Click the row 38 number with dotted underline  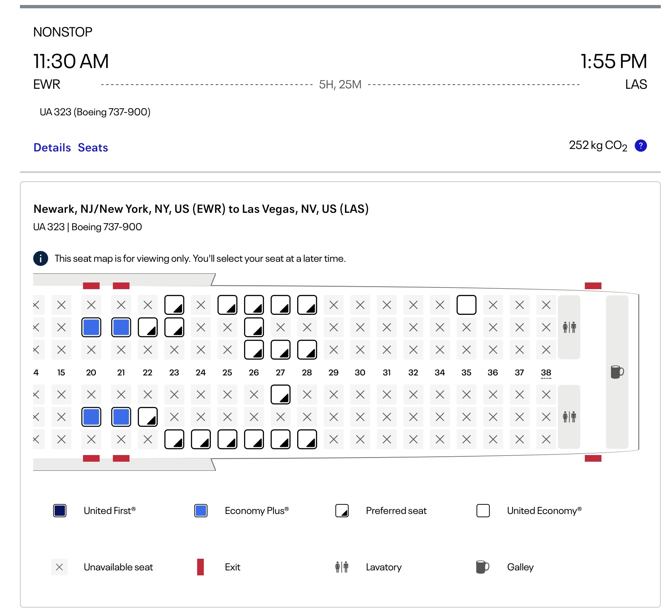546,373
